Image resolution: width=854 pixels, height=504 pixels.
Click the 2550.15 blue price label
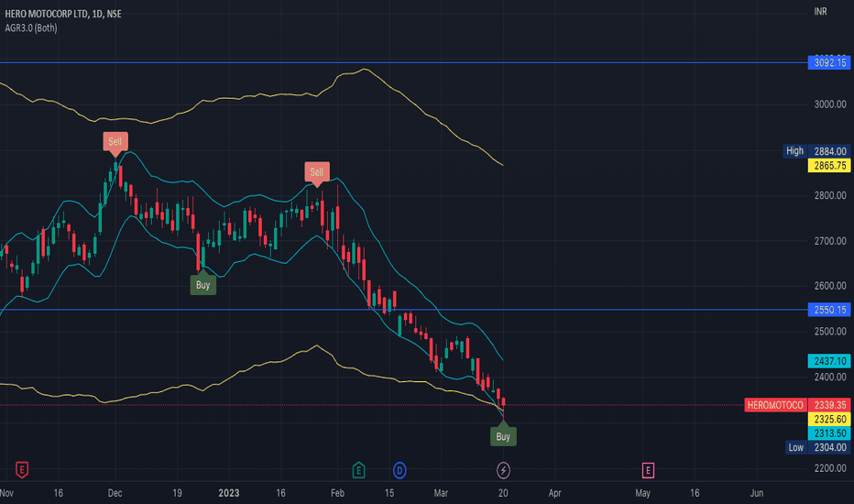tap(829, 310)
